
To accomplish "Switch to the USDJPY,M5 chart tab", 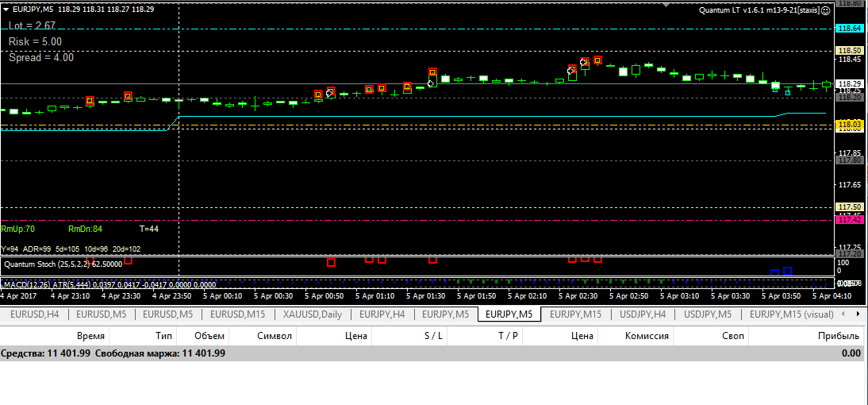I will click(708, 314).
